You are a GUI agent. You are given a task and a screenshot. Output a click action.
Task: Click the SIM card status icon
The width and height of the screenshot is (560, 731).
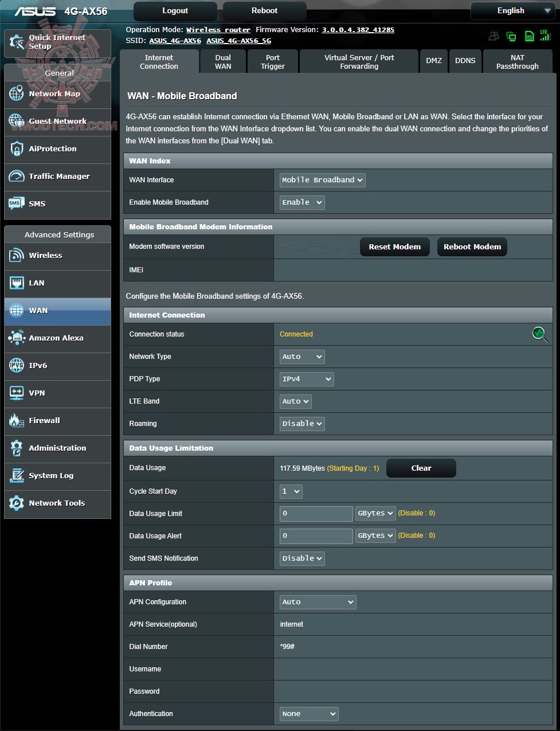529,36
